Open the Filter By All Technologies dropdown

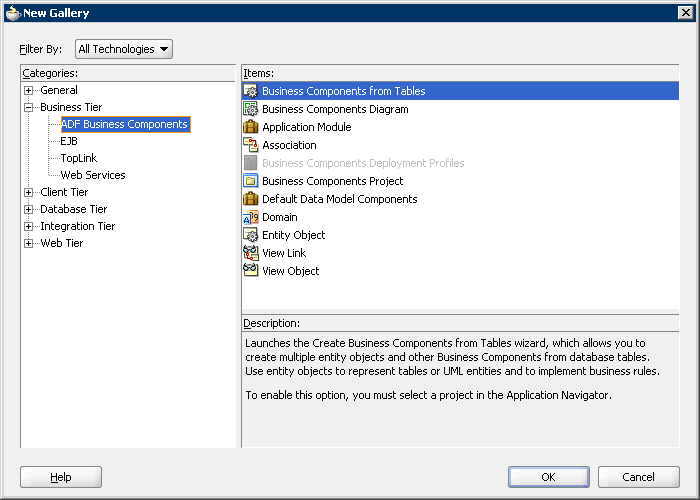(x=124, y=49)
